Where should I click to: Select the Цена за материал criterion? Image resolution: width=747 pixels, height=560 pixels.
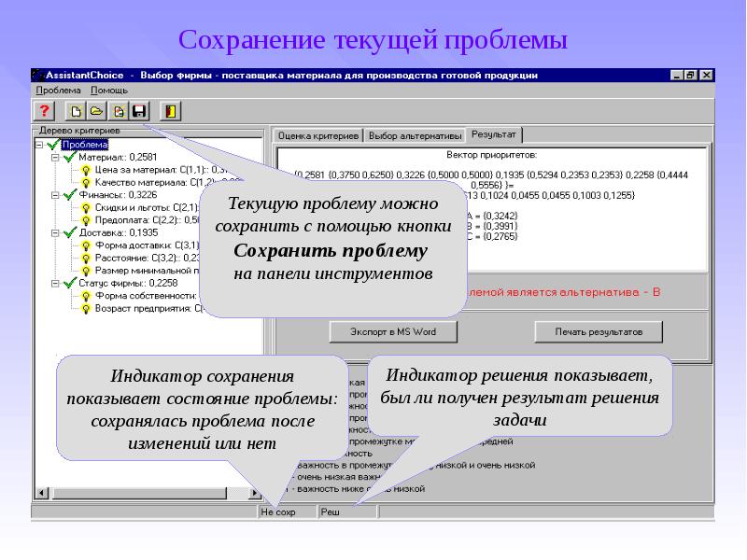(x=162, y=170)
